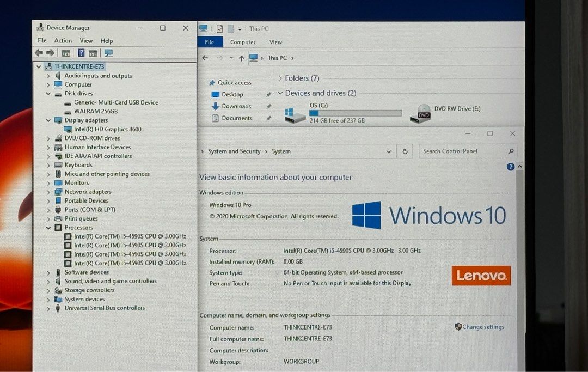The image size is (588, 372).
Task: Select Generic- Multi-Card USB Device
Action: click(x=116, y=102)
